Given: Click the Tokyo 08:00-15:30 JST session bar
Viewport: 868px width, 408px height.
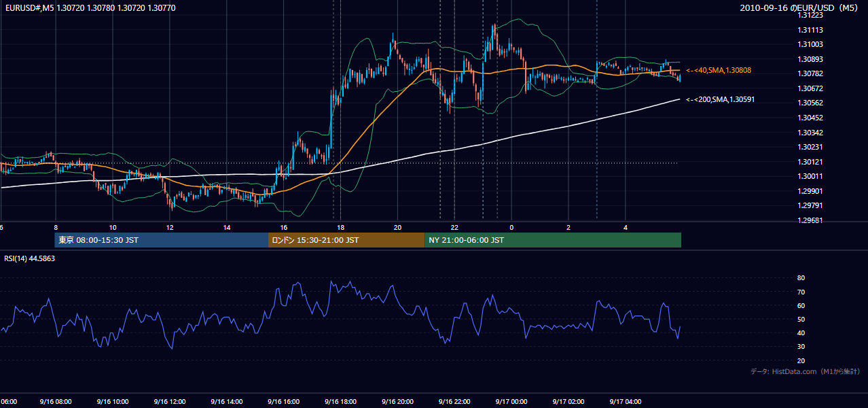Looking at the screenshot, I should click(162, 240).
